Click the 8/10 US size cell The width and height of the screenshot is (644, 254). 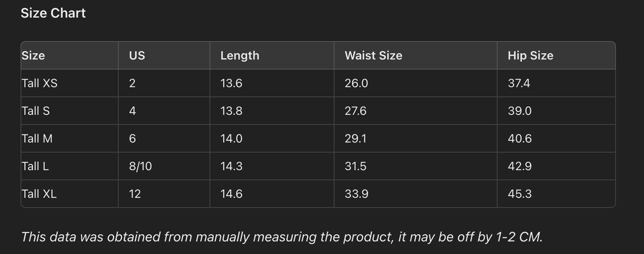(x=140, y=166)
